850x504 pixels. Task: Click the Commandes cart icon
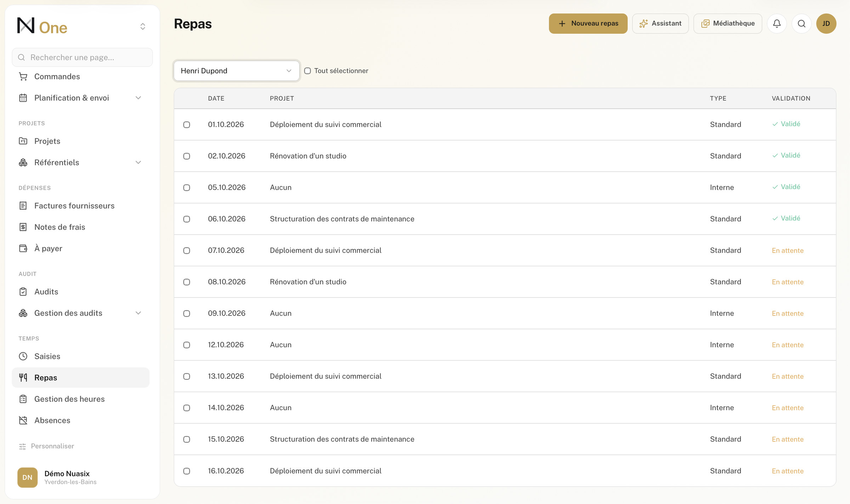pyautogui.click(x=23, y=76)
